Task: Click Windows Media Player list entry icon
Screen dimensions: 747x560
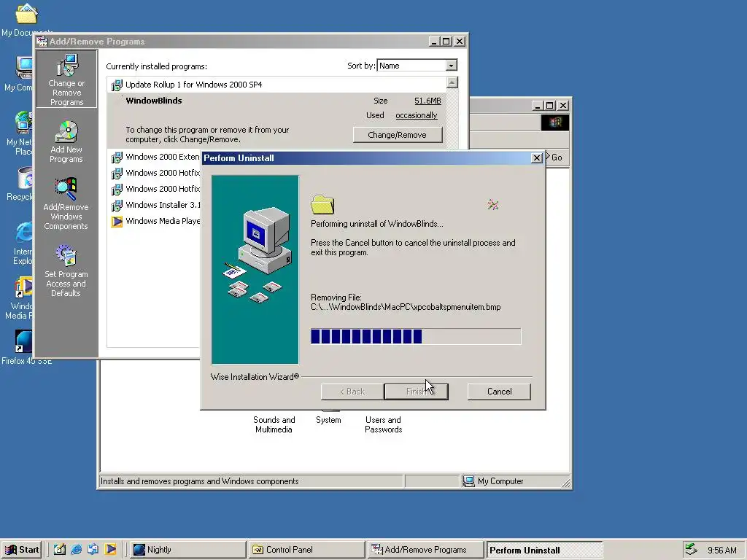Action: 117,222
